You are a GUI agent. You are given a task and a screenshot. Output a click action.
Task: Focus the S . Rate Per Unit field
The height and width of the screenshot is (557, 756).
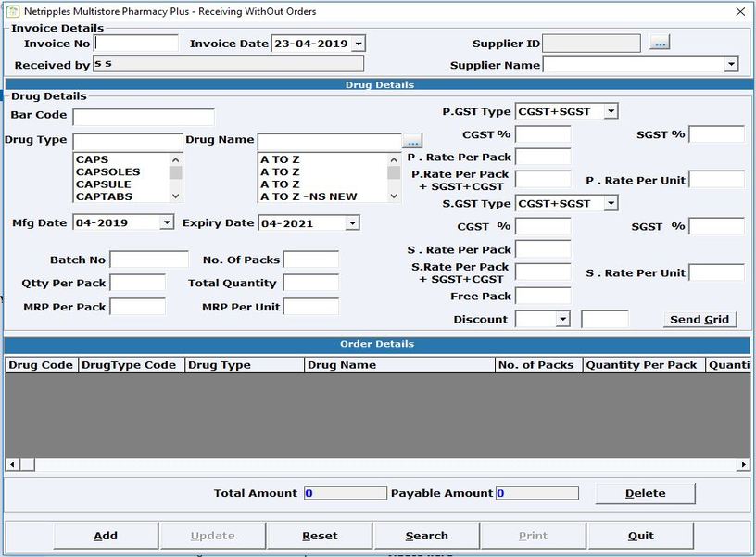(x=717, y=272)
